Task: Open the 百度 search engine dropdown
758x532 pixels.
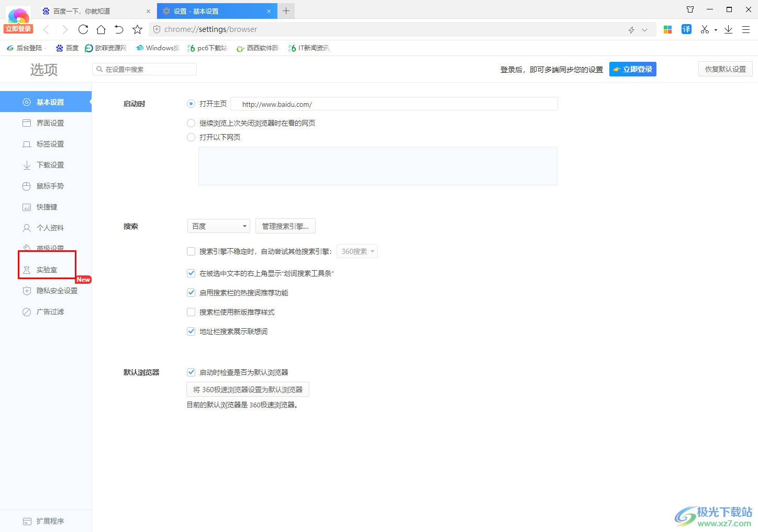Action: click(219, 226)
